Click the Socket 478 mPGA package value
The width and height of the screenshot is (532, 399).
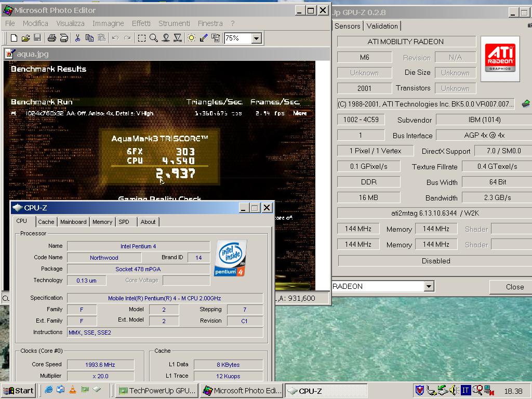(138, 269)
